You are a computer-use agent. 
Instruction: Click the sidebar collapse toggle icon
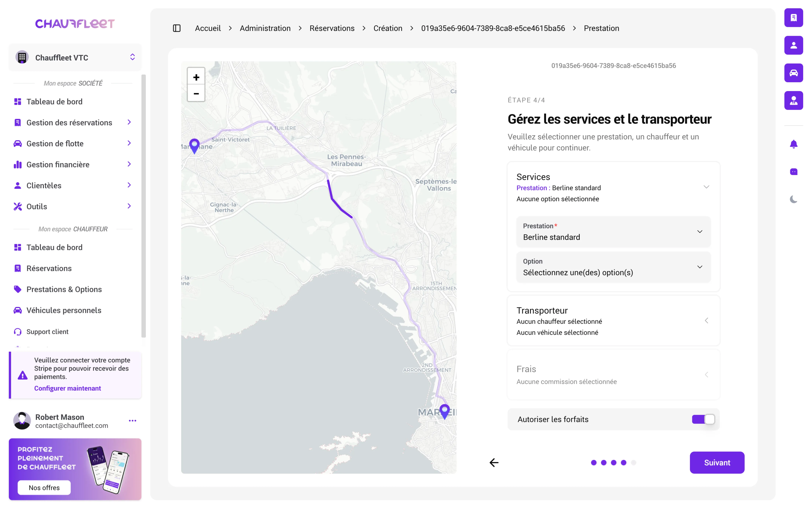pyautogui.click(x=176, y=28)
